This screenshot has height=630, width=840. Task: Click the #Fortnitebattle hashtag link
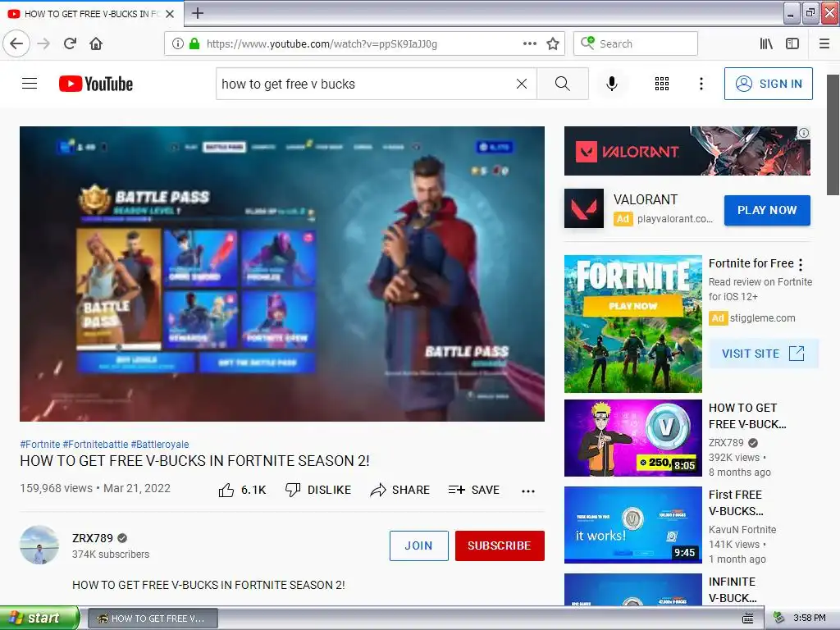point(95,444)
